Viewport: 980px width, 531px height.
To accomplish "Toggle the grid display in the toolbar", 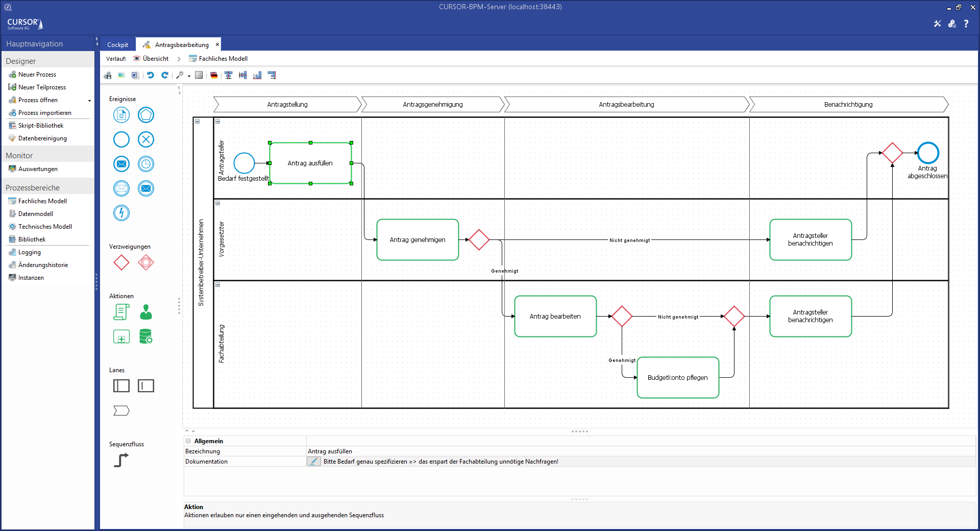I will pos(199,75).
